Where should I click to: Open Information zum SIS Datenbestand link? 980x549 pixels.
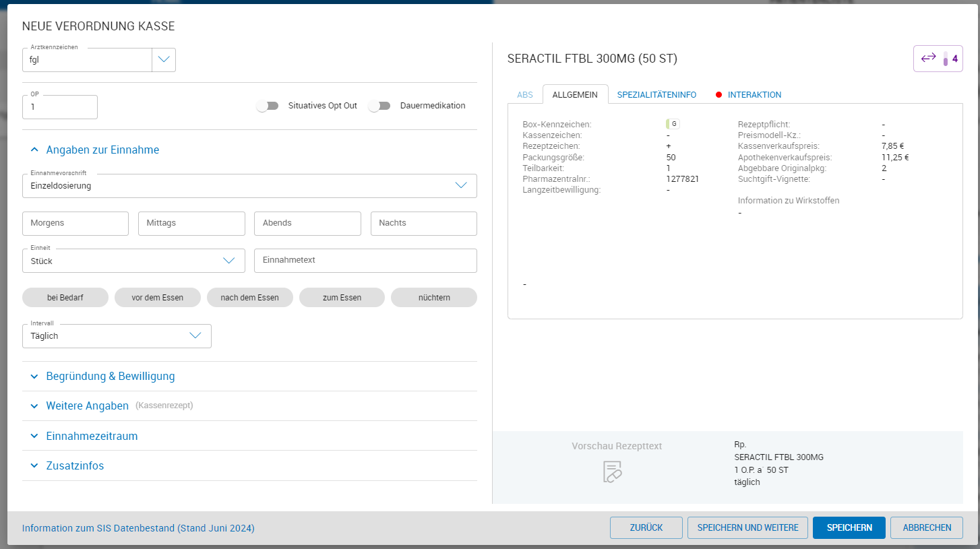point(138,528)
